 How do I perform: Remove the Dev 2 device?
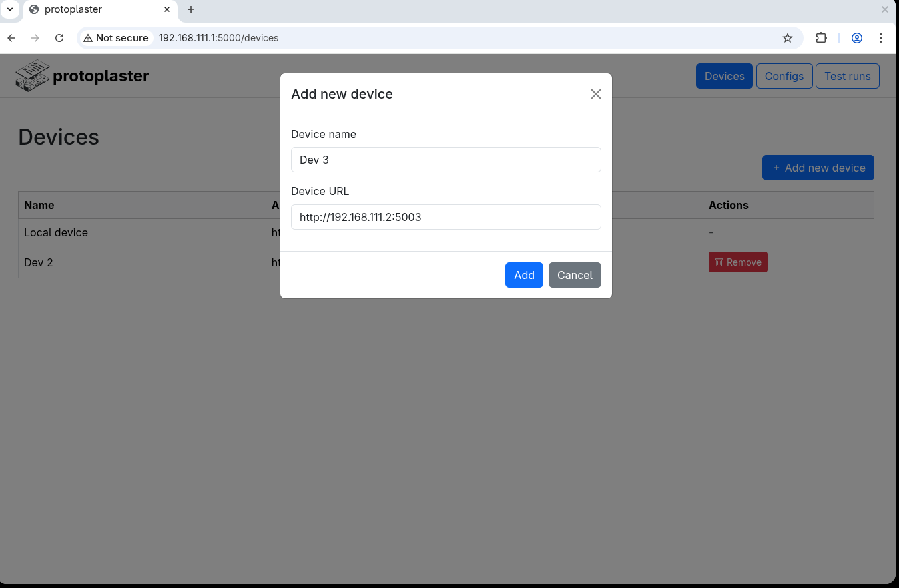point(738,262)
